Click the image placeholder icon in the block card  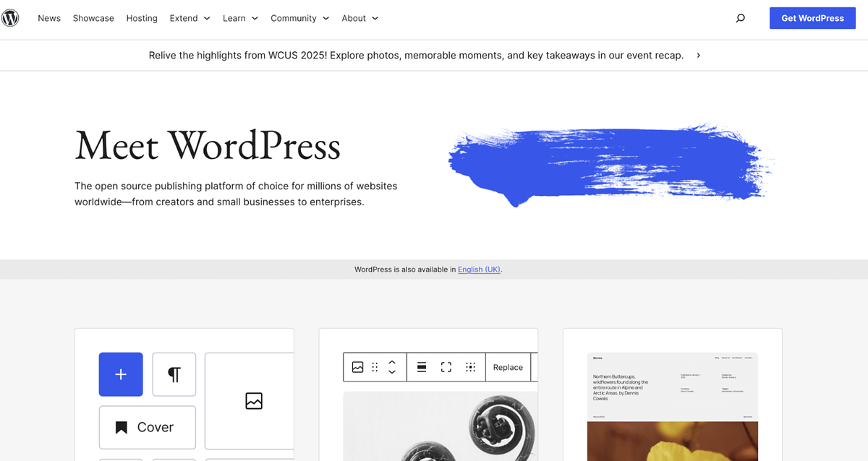(x=252, y=401)
